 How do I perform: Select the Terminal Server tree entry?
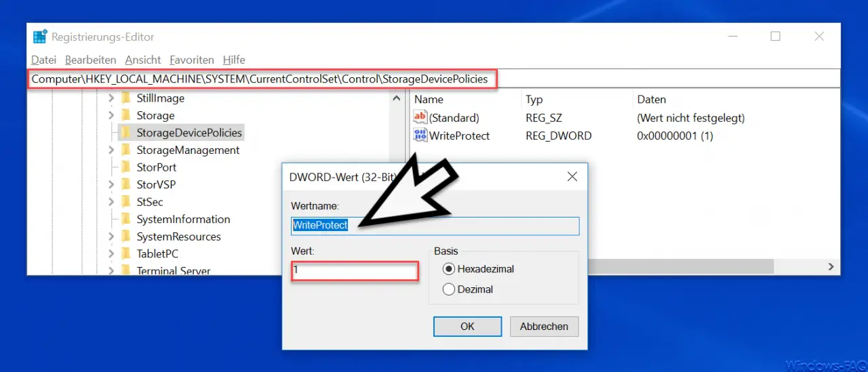pyautogui.click(x=174, y=270)
